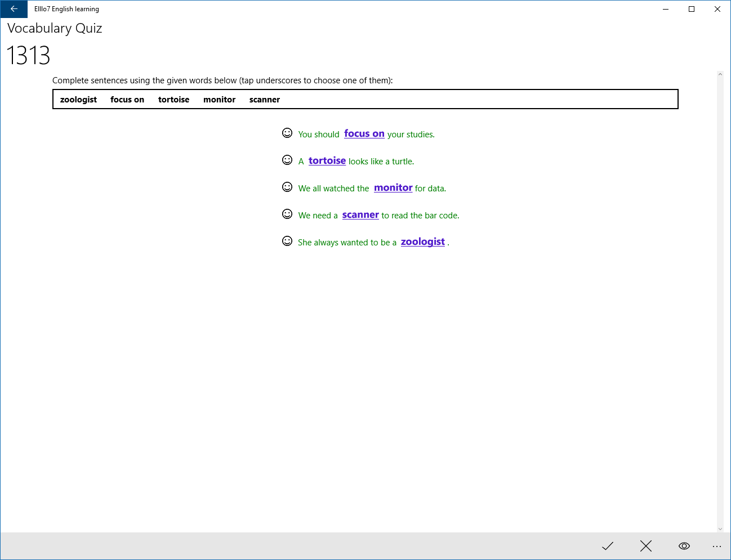Click the checkmark icon to check answers
Viewport: 731px width, 560px height.
[x=608, y=546]
